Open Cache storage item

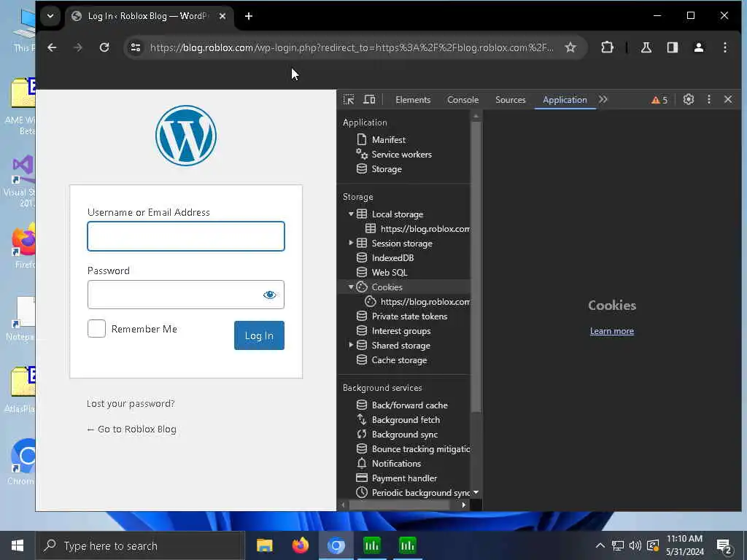(399, 360)
